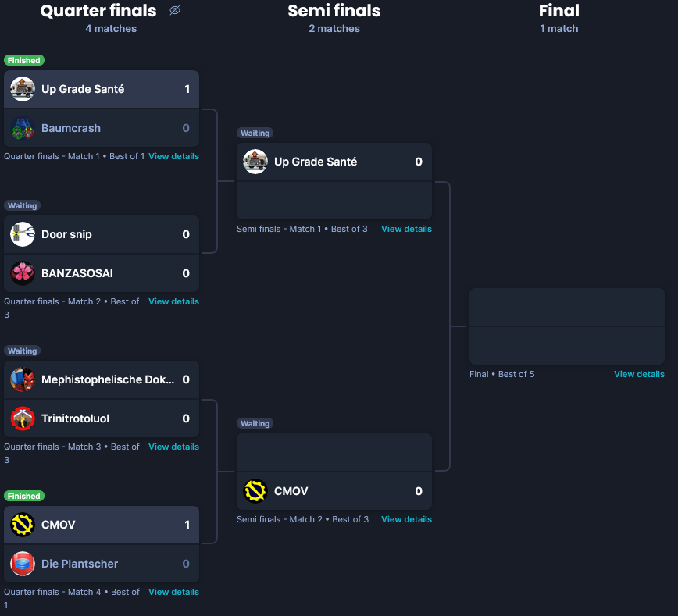View details of Quarter finals Match 4
678x616 pixels.
174,593
